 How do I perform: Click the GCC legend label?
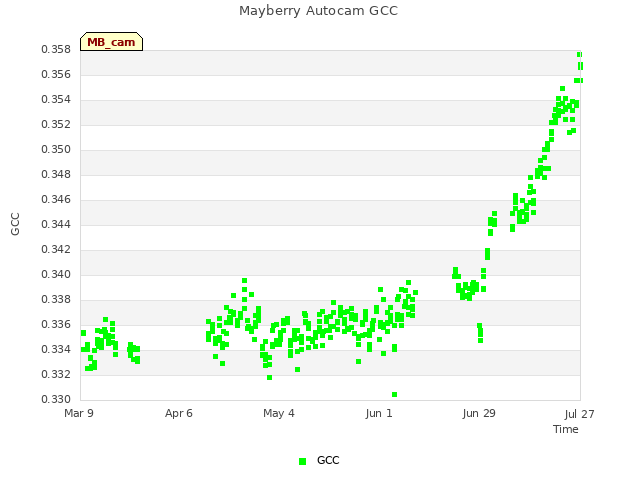coord(328,460)
